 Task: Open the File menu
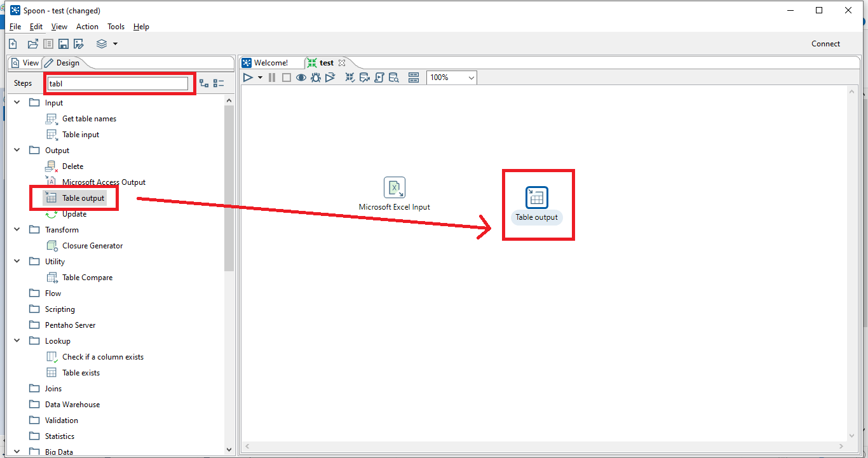click(x=15, y=27)
